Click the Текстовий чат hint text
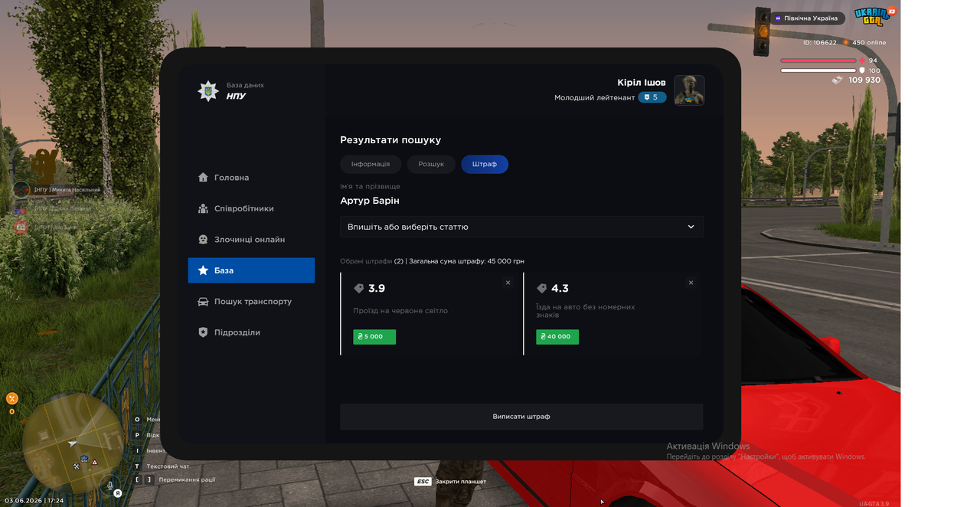The width and height of the screenshot is (980, 507). tap(168, 466)
